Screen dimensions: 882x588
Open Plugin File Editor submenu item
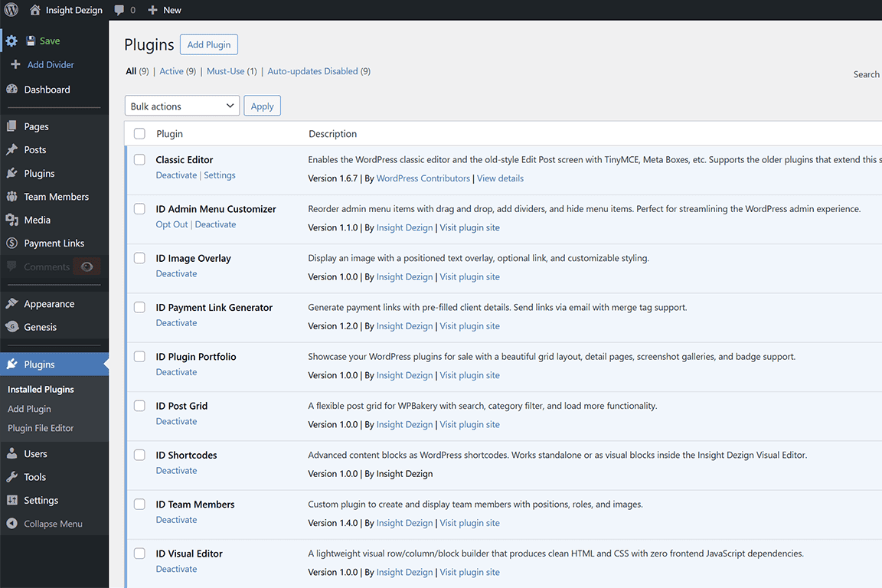41,428
